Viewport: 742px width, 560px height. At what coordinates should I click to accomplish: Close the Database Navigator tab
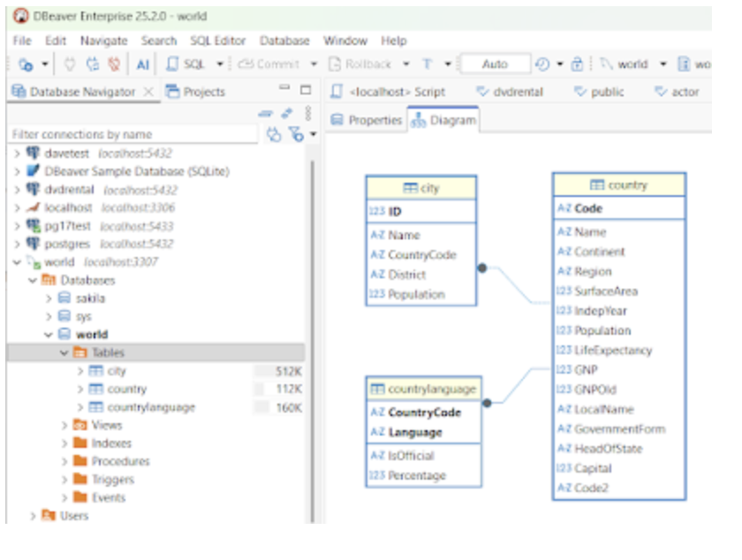[148, 91]
